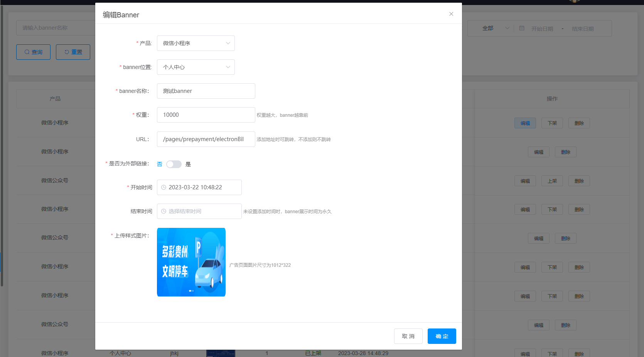Click the clock icon in 结束时间 field

tap(164, 211)
